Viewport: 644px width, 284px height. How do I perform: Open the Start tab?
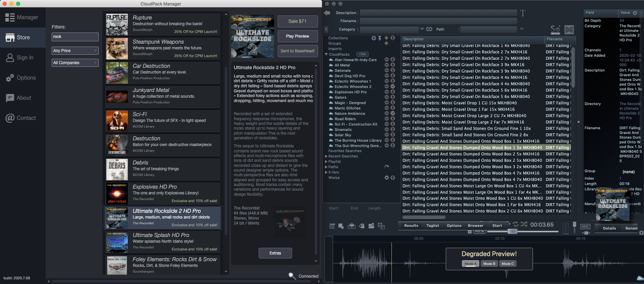497,226
